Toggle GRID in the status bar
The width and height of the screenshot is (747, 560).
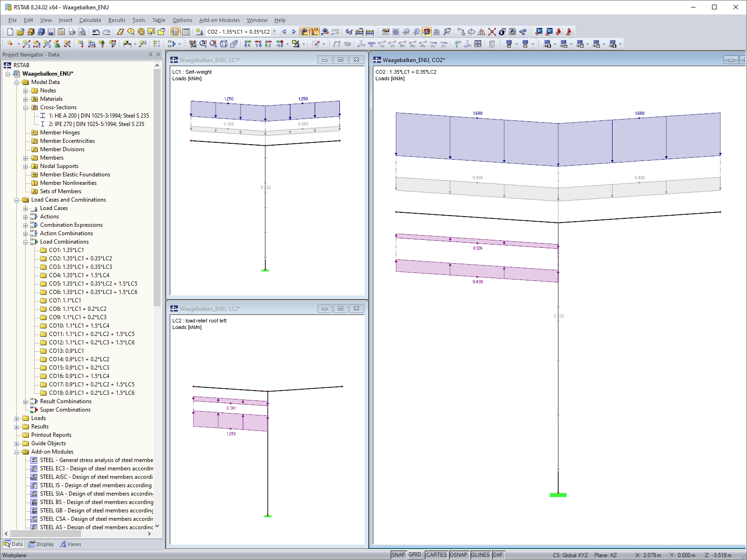pyautogui.click(x=415, y=555)
